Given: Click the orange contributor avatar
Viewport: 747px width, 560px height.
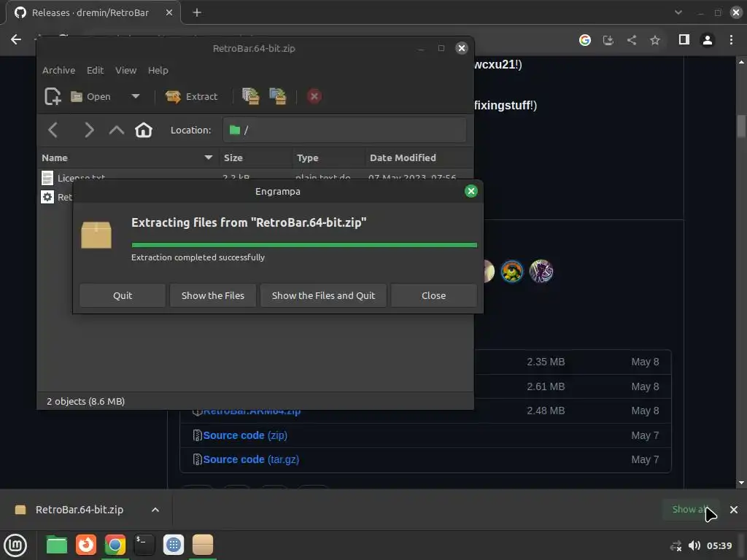Looking at the screenshot, I should 512,271.
